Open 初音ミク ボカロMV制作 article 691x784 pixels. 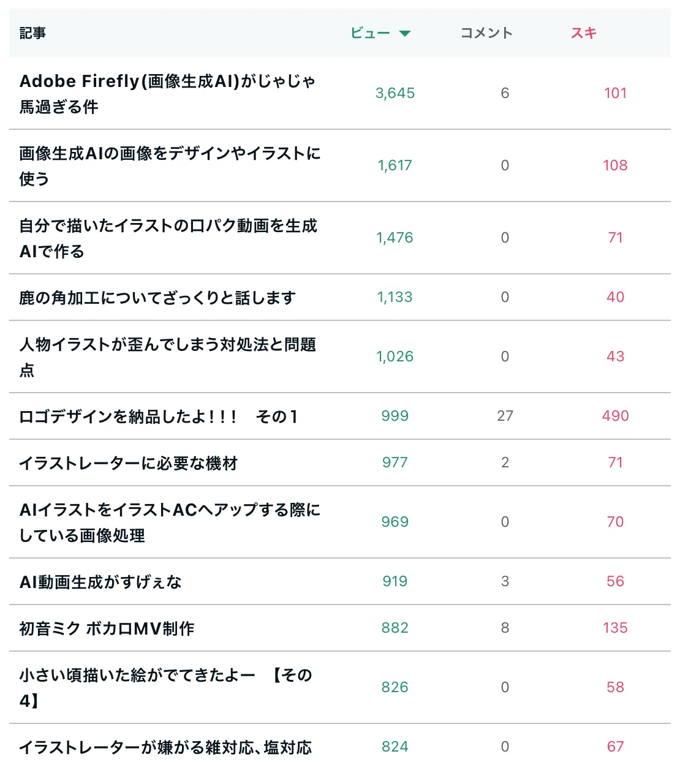tap(107, 628)
